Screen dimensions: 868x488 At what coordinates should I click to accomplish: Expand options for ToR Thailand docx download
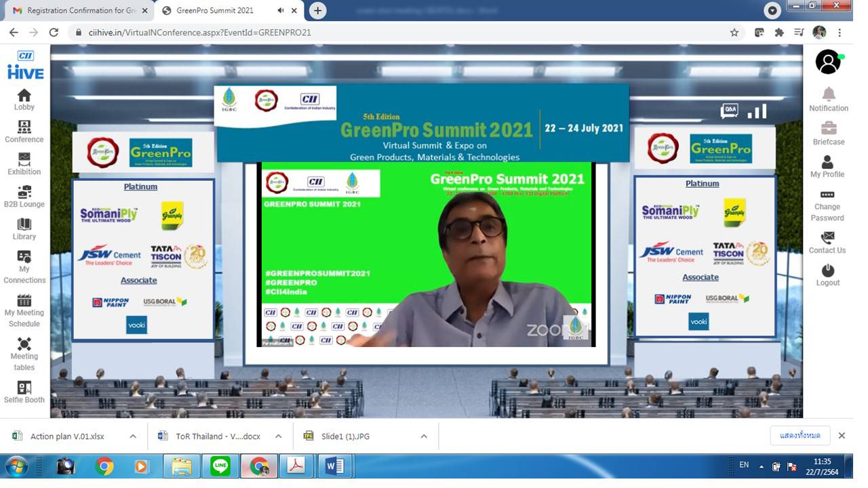pos(278,436)
